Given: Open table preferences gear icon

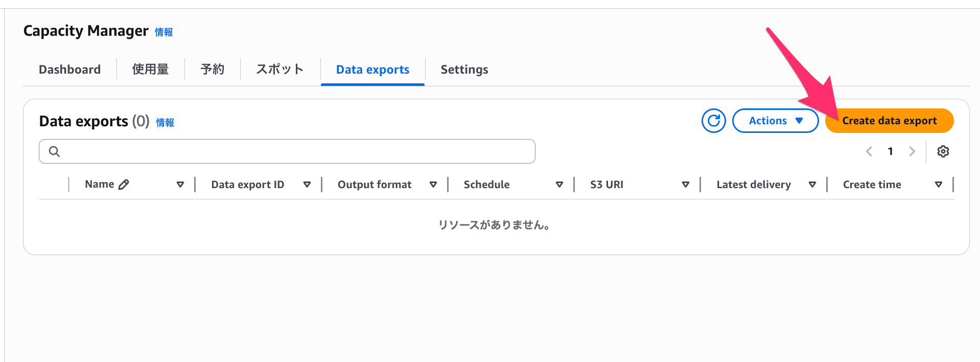Looking at the screenshot, I should click(x=943, y=151).
